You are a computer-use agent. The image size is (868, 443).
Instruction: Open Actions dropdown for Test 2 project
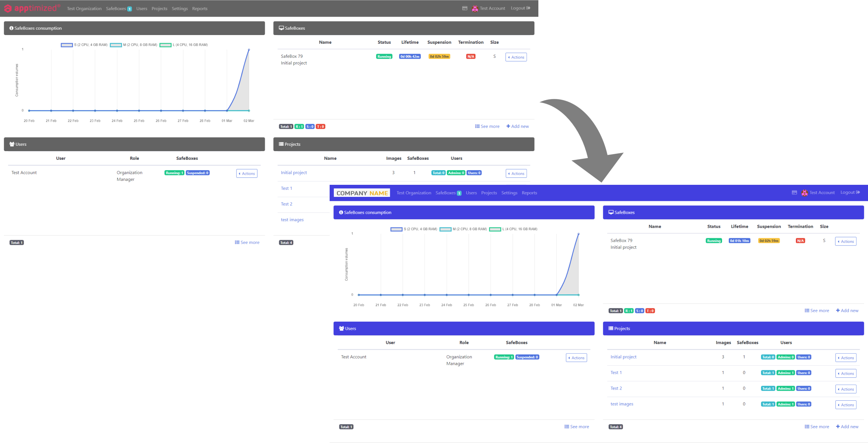(x=845, y=389)
